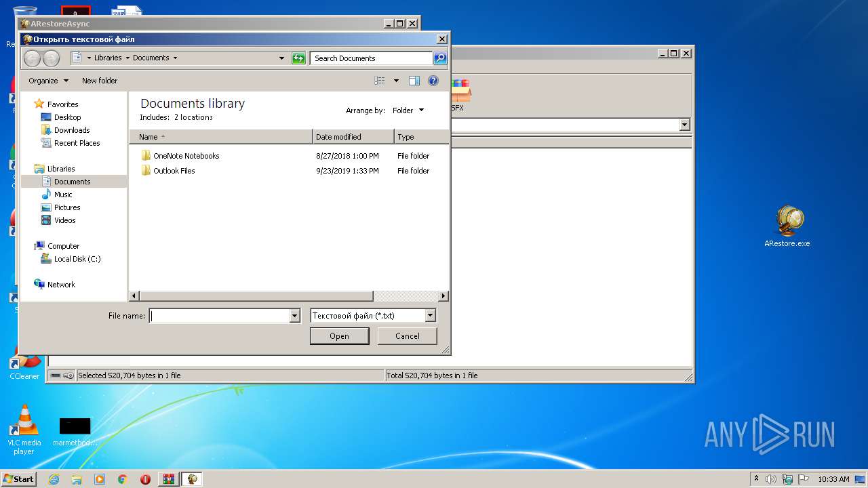This screenshot has width=868, height=488.
Task: Click the volume speaker tray icon
Action: [771, 479]
